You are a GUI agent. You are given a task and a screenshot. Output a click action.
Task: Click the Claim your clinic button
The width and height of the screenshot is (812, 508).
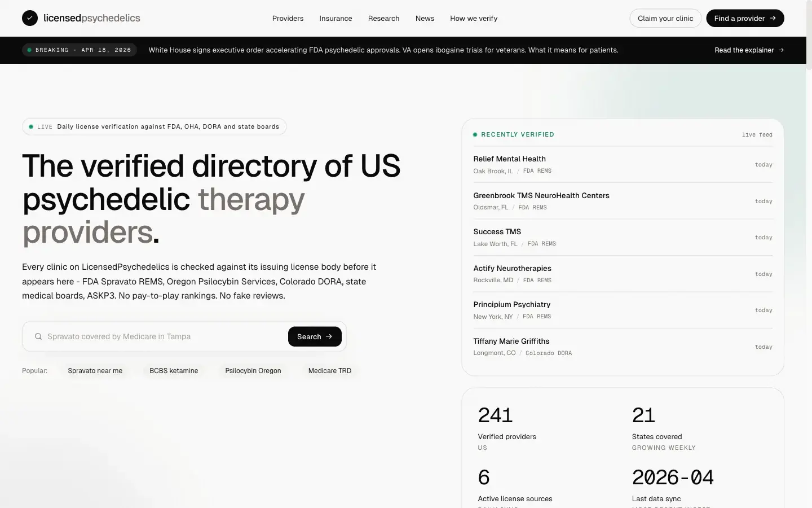coord(665,18)
